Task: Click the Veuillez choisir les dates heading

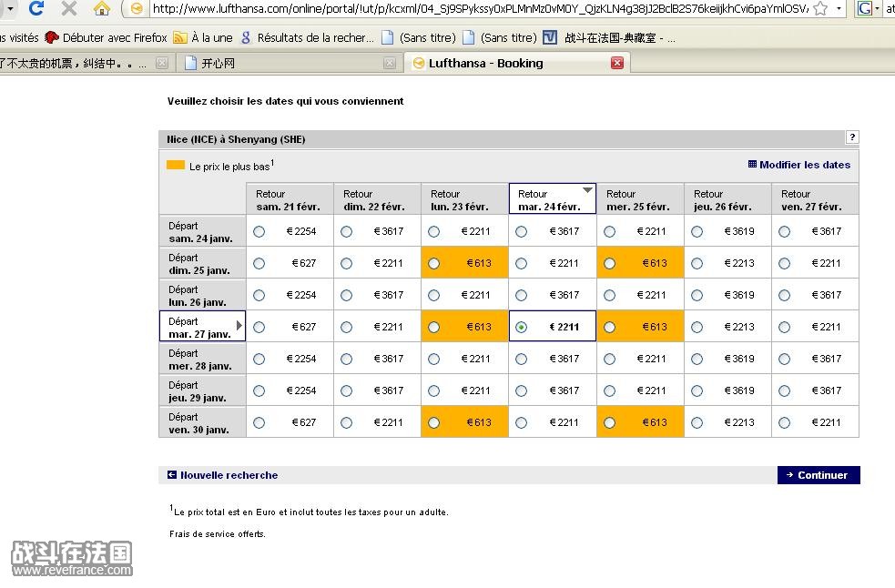Action: [285, 101]
